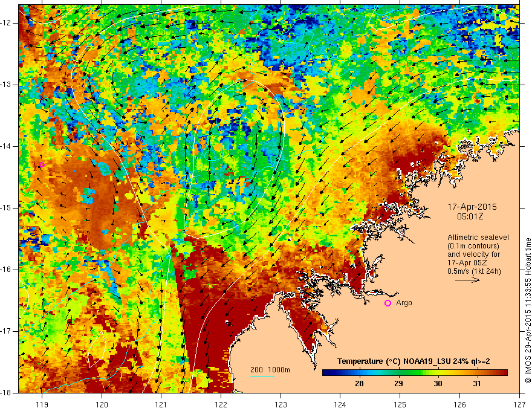Click the '121' longitude axis label
The image size is (532, 411).
[161, 404]
